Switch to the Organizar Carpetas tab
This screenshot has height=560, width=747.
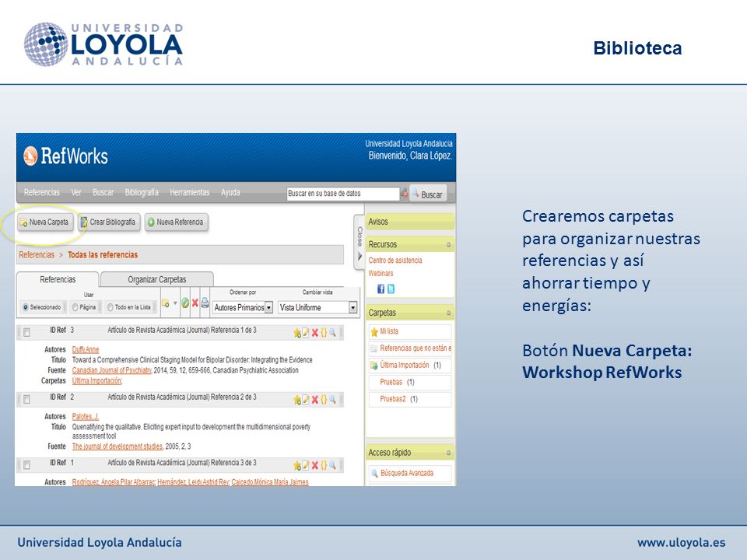click(156, 279)
